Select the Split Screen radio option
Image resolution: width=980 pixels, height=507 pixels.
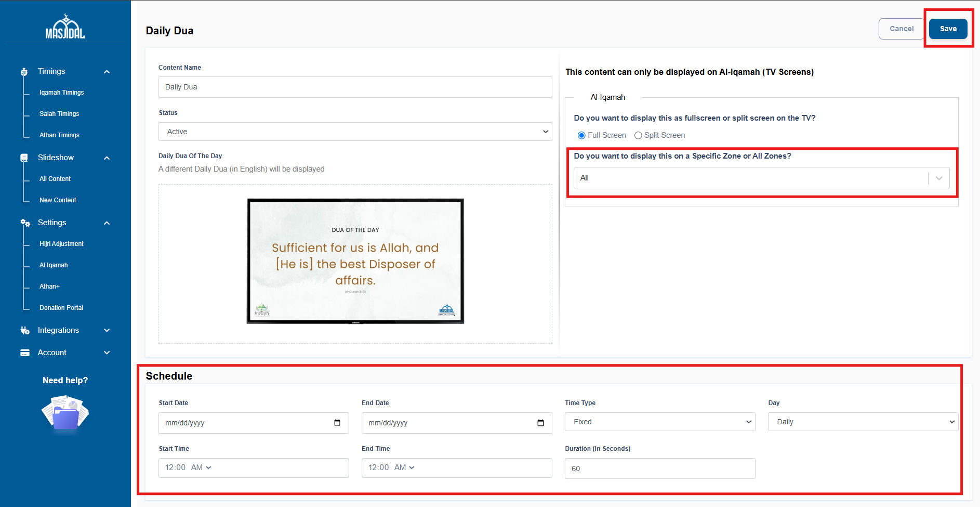[x=638, y=135]
